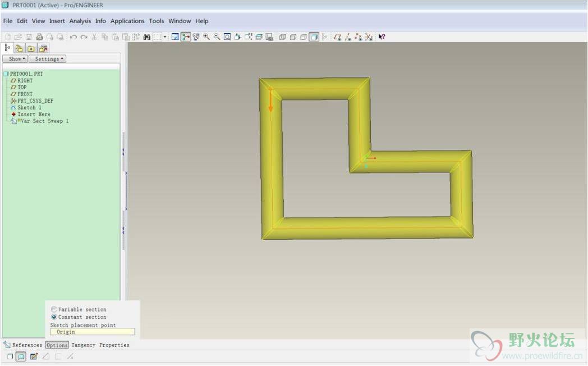Open the Edit menu
This screenshot has height=366, width=588.
pos(22,21)
